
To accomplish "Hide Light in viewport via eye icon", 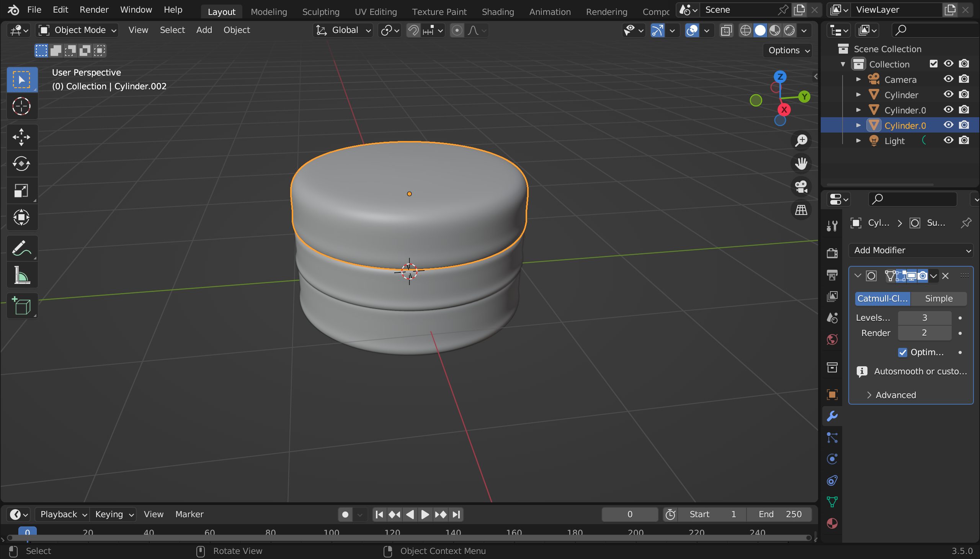I will click(949, 141).
